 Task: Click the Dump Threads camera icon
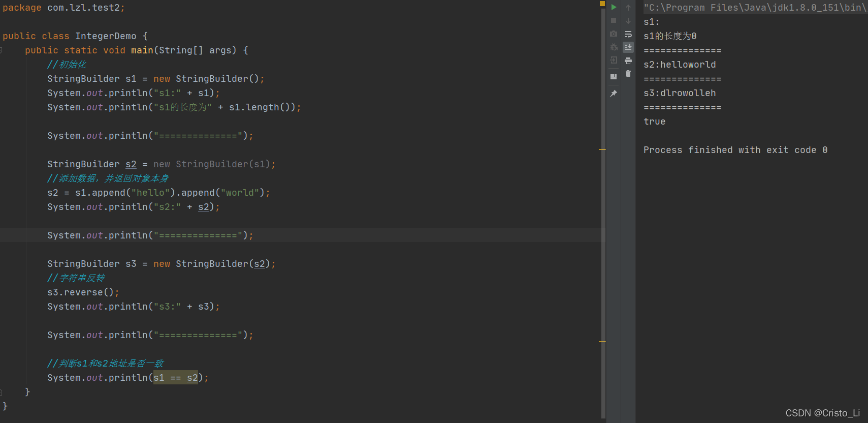[x=614, y=34]
